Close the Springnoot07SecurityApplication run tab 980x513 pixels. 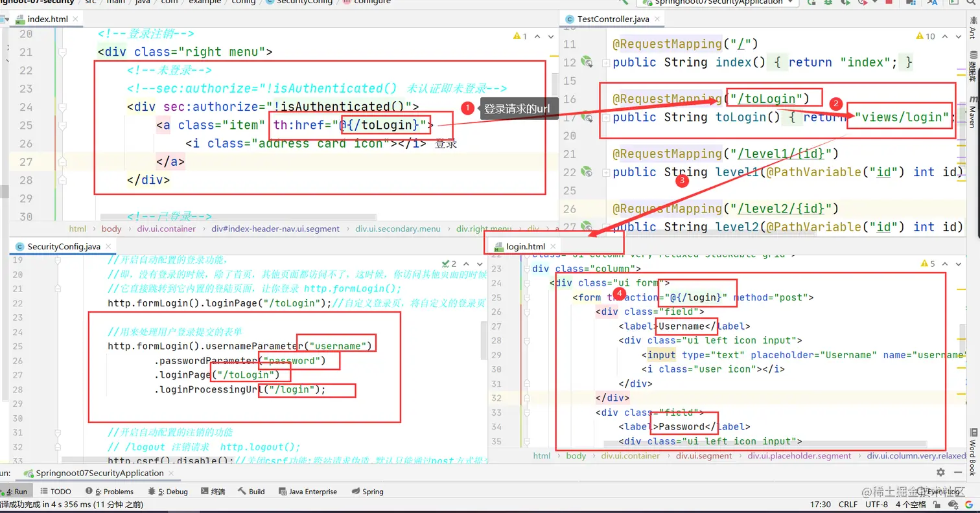170,473
